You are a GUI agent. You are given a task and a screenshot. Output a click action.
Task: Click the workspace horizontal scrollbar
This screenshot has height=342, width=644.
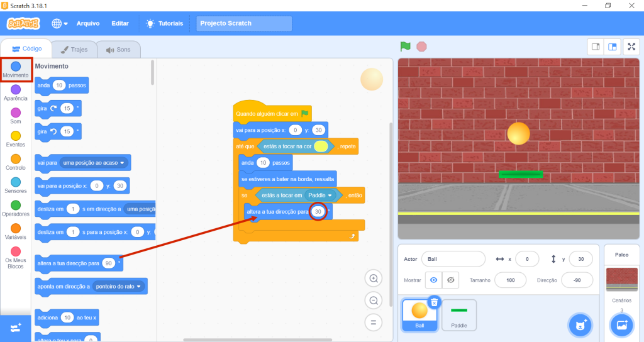(257, 339)
